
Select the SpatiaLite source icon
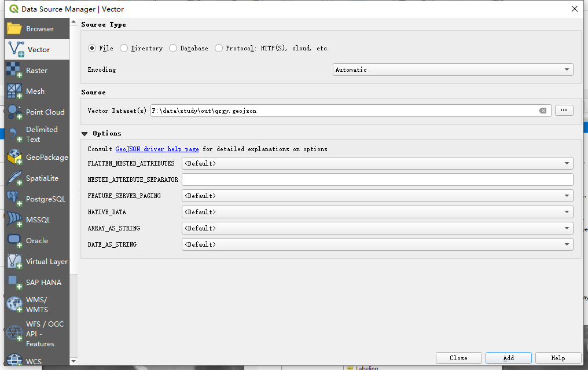pos(14,178)
